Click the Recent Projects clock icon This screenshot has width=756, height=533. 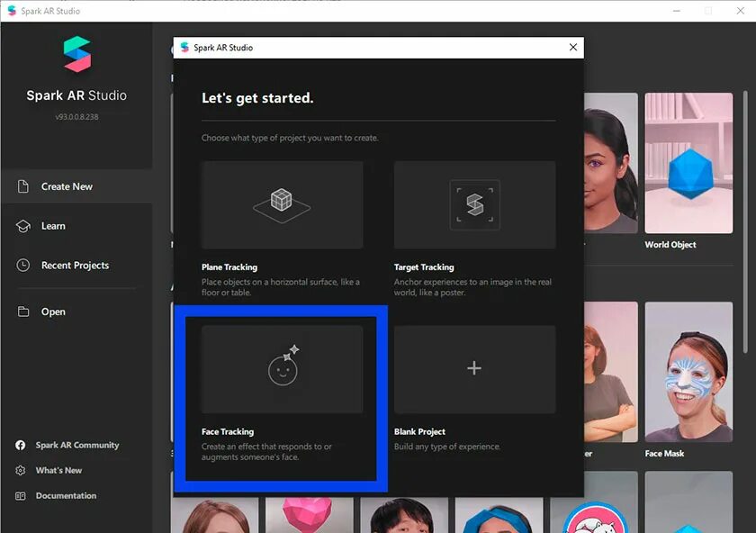point(23,266)
